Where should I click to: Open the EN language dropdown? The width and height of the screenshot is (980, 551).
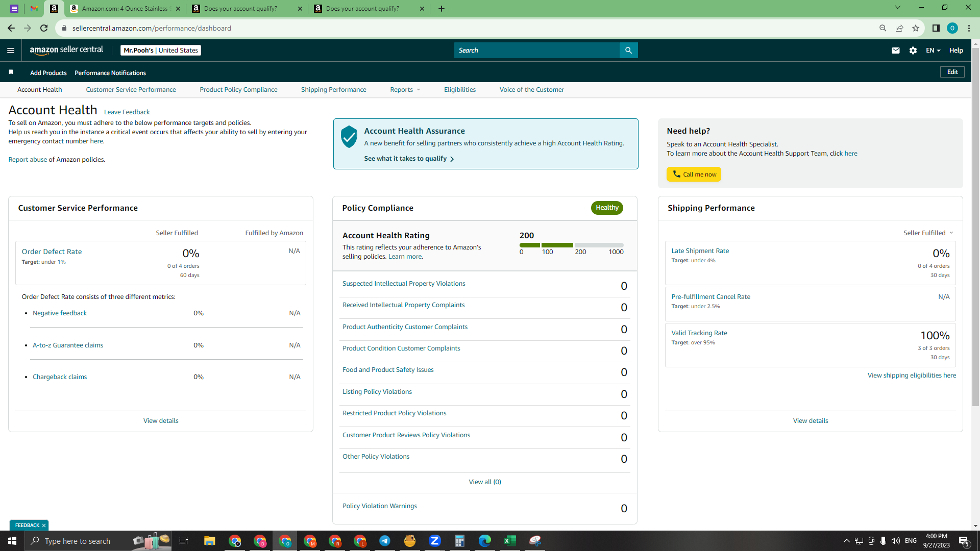(933, 50)
